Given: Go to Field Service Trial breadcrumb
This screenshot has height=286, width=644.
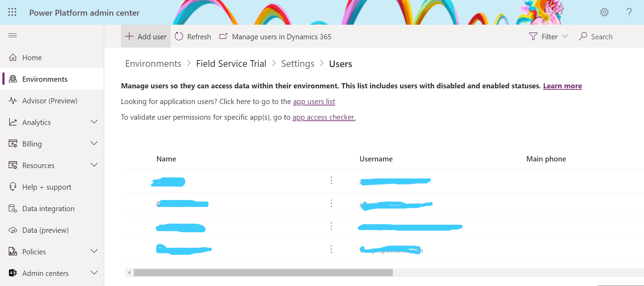Looking at the screenshot, I should [x=231, y=64].
